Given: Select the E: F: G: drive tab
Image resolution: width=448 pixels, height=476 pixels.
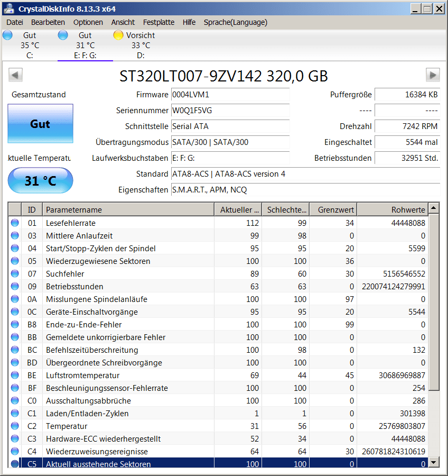Looking at the screenshot, I should (x=85, y=45).
